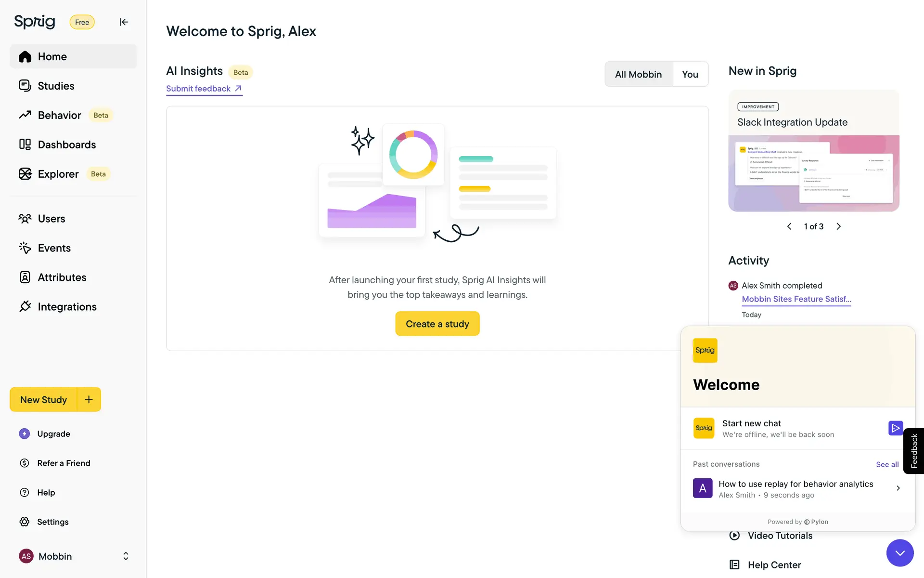This screenshot has height=578, width=924.
Task: Open the Integrations plug icon
Action: pyautogui.click(x=25, y=307)
